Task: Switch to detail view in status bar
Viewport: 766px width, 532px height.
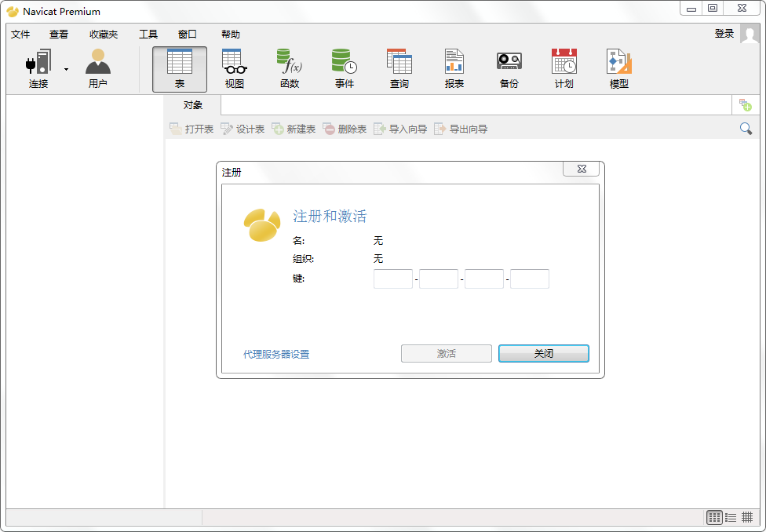Action: [x=747, y=517]
